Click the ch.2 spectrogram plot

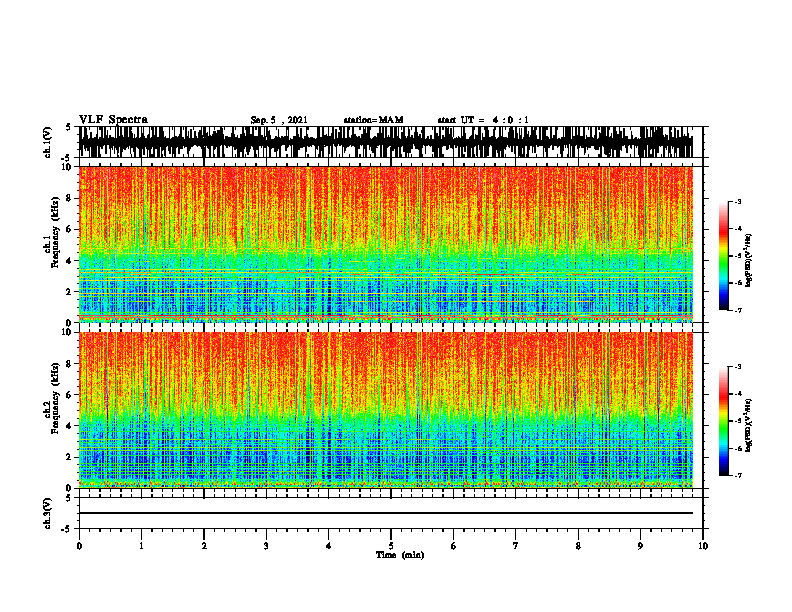pos(385,410)
